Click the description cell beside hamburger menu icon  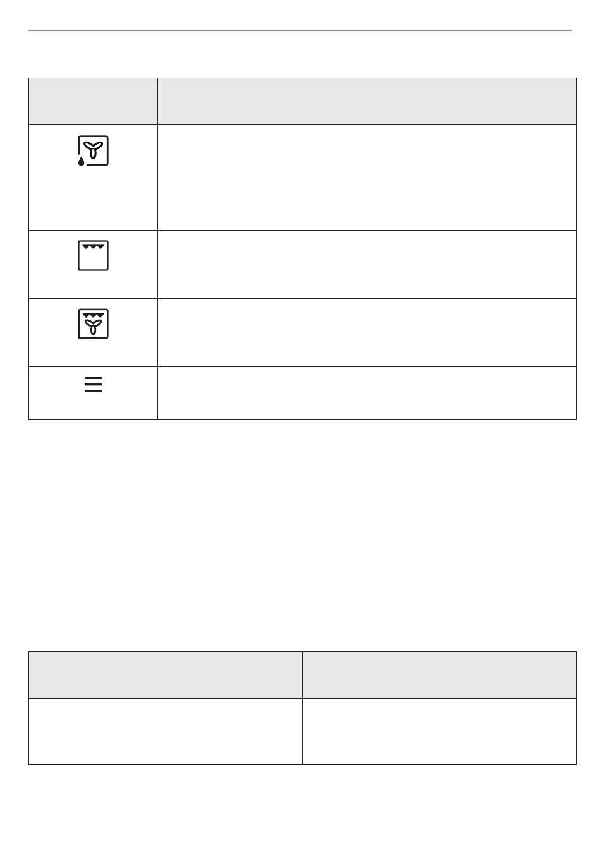pos(367,393)
